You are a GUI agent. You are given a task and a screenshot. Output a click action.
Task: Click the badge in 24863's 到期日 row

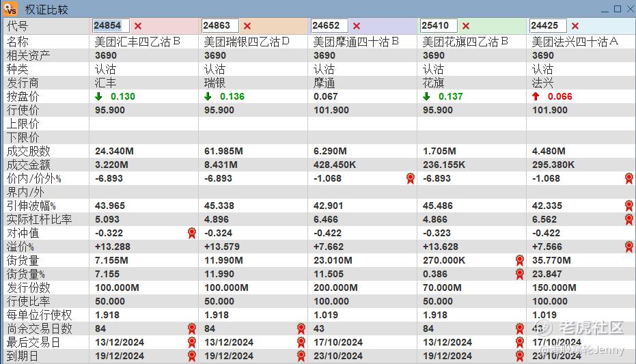[x=301, y=356]
